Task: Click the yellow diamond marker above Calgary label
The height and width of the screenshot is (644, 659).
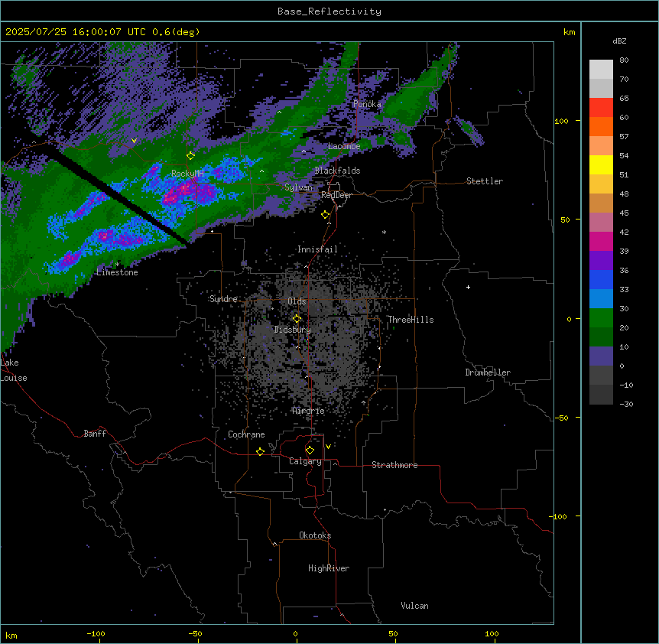Action: click(x=310, y=450)
